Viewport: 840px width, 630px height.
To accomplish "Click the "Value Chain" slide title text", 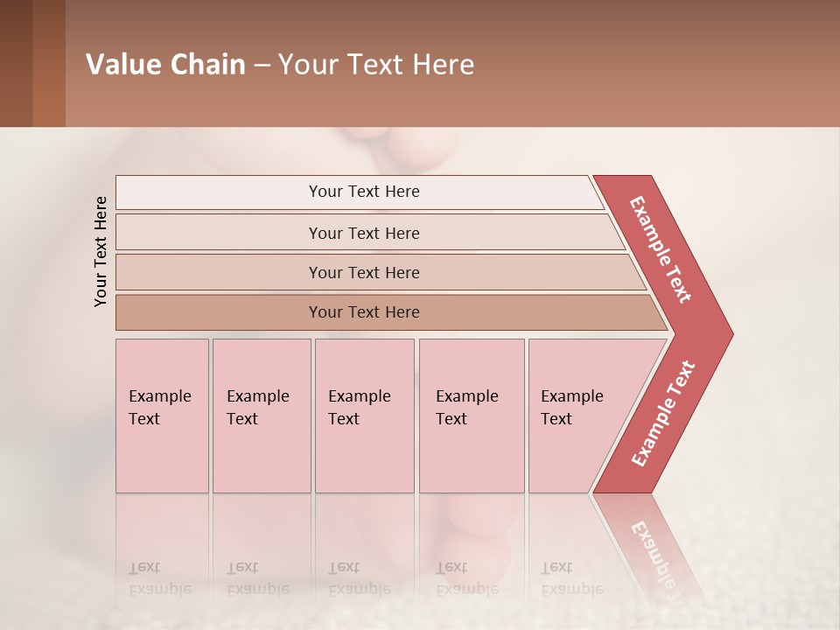I will (x=166, y=64).
